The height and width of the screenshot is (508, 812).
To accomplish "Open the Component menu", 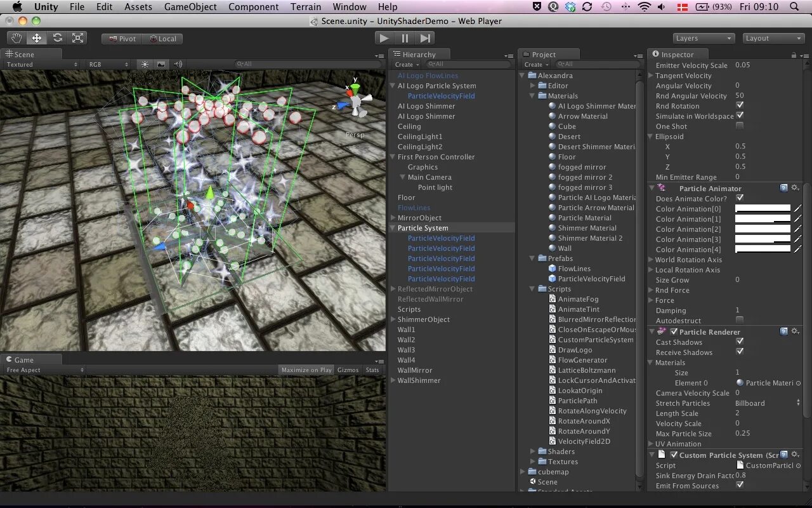I will pyautogui.click(x=254, y=7).
